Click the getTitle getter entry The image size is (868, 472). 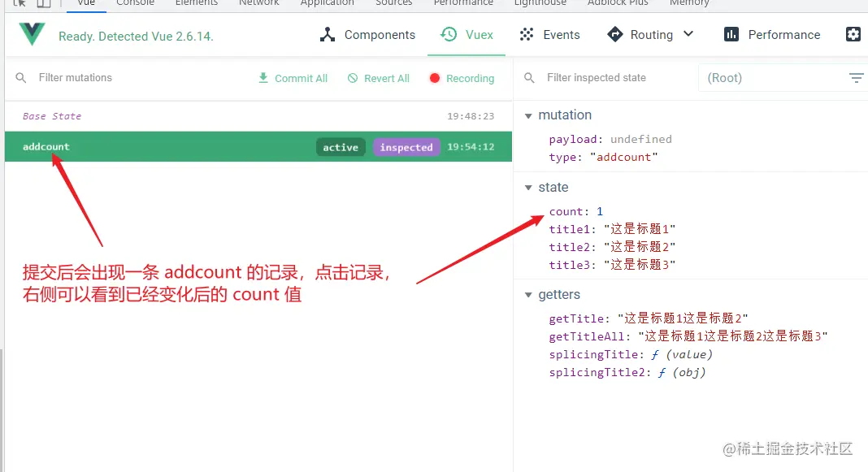(x=649, y=318)
